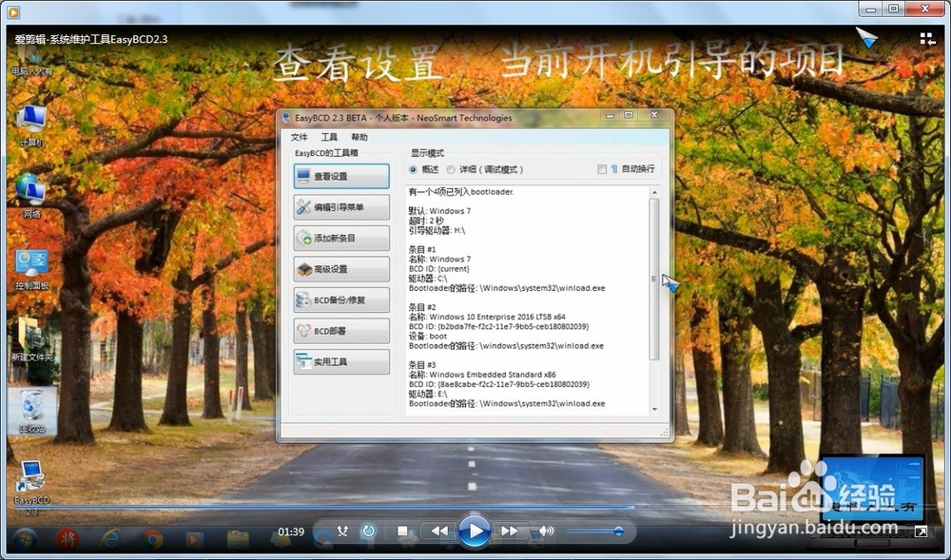Click the 01:39 elapsed time display
Image resolution: width=951 pixels, height=560 pixels.
click(x=291, y=531)
